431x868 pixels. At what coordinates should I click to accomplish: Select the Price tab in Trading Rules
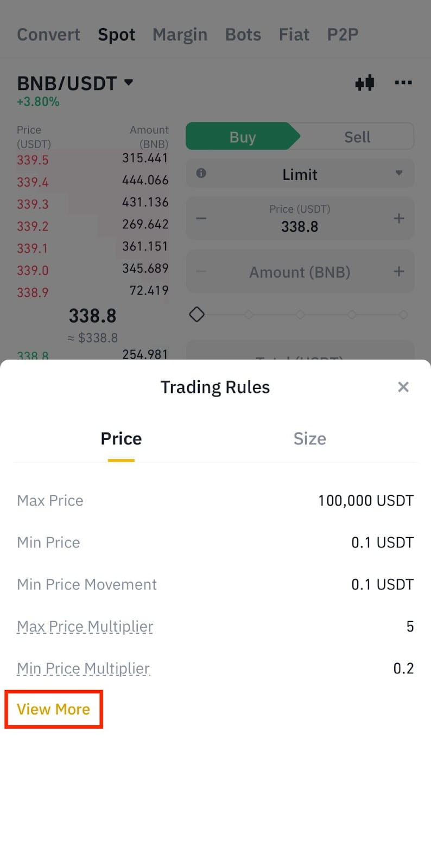tap(121, 439)
